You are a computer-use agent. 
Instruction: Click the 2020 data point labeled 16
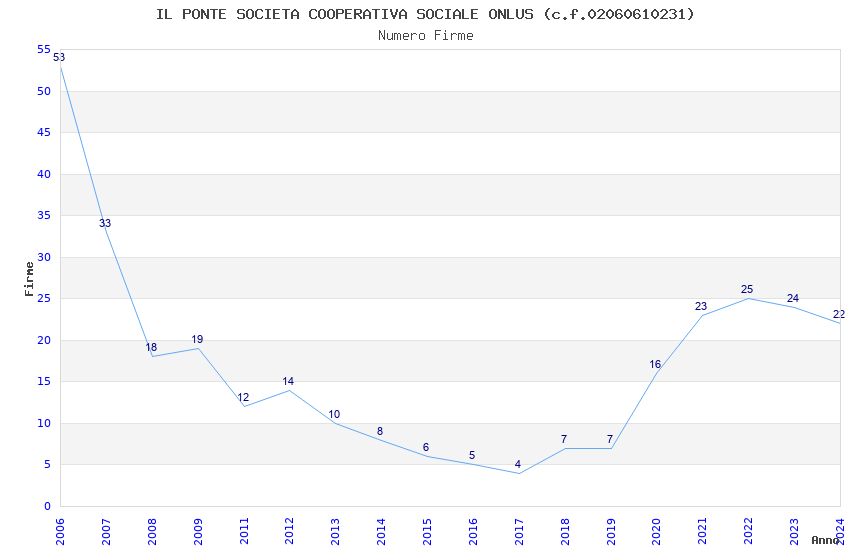[x=655, y=364]
